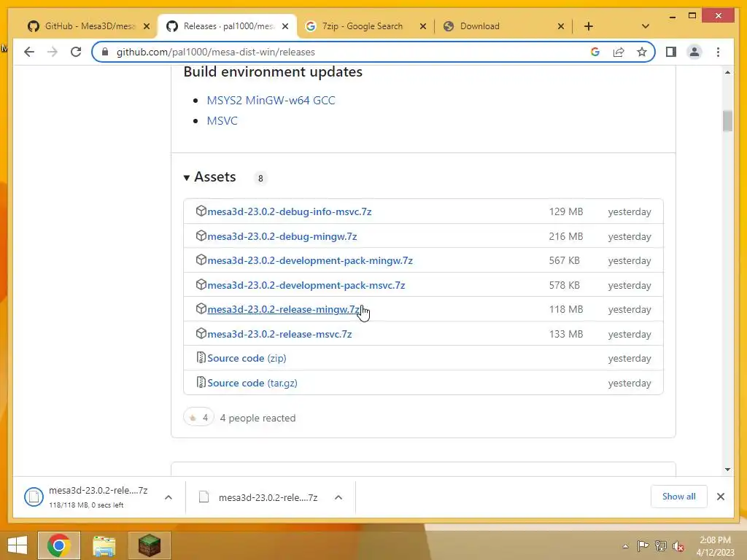The image size is (747, 560).
Task: Close the 7zip Google Search tab
Action: (422, 26)
